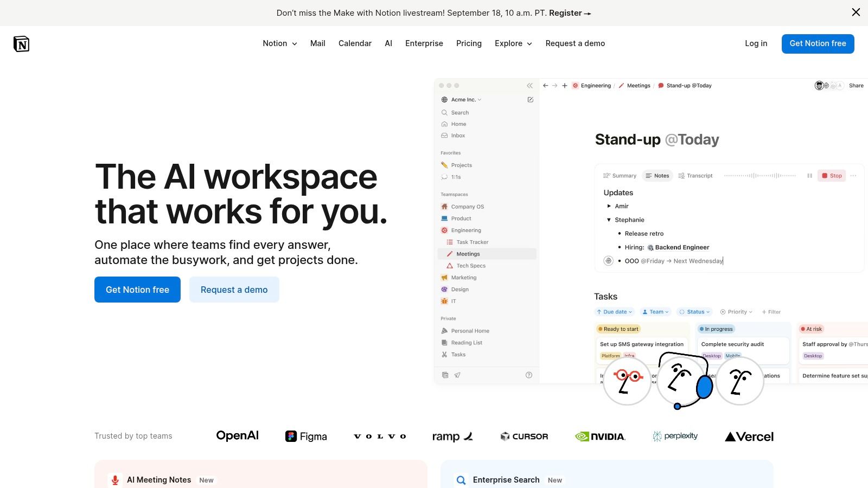
Task: Open the Tech Specs page under Engineering
Action: point(470,266)
